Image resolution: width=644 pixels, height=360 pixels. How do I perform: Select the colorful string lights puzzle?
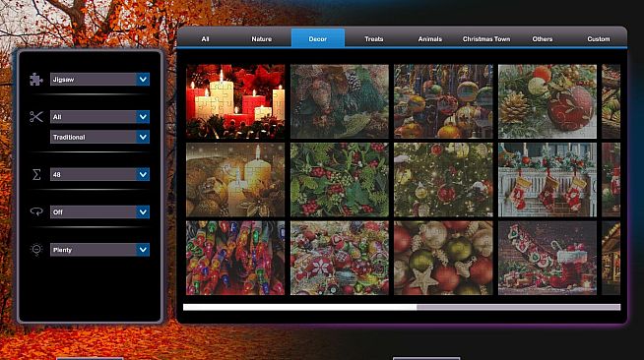(235, 258)
